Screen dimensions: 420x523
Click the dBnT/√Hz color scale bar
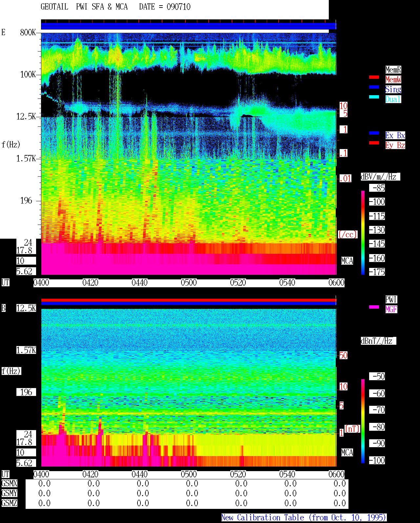[x=363, y=421]
